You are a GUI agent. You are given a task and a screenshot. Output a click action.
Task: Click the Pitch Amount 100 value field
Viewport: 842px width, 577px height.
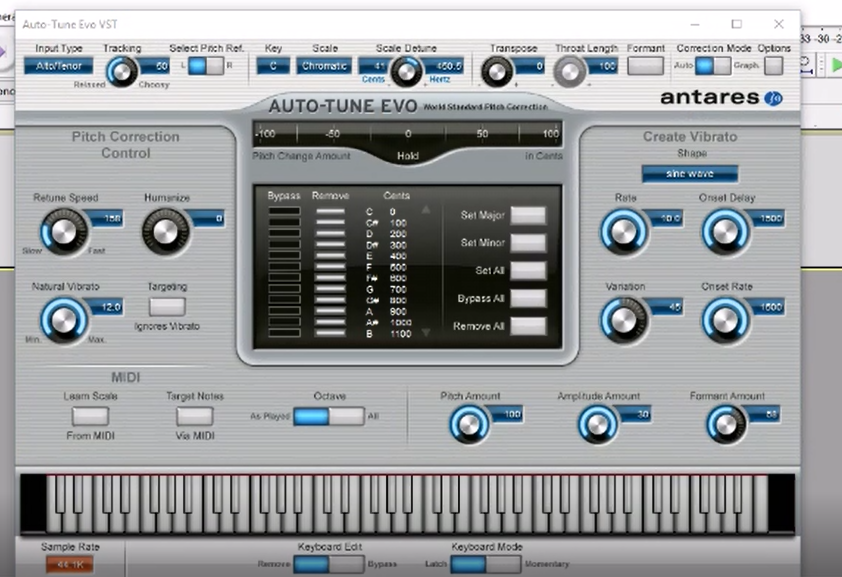click(x=506, y=414)
